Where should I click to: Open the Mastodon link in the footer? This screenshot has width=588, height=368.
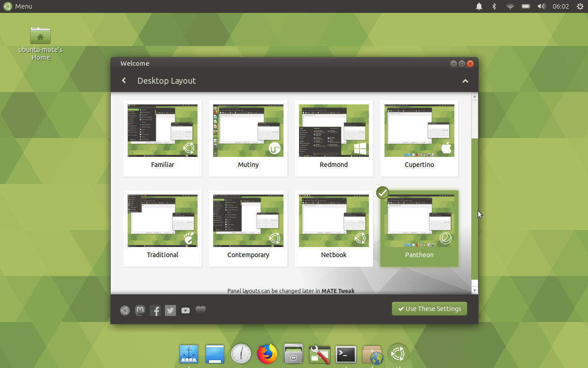click(x=140, y=310)
